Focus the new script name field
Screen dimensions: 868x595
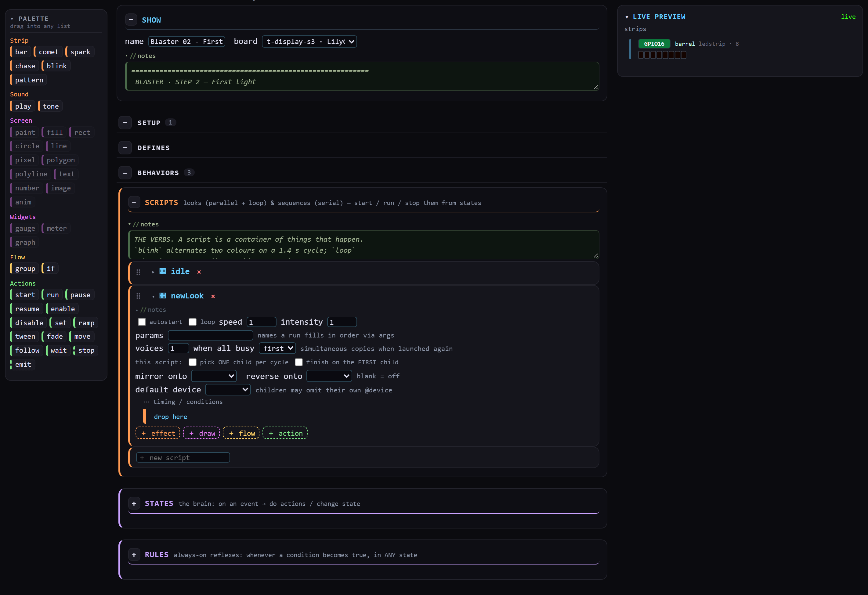(x=183, y=458)
